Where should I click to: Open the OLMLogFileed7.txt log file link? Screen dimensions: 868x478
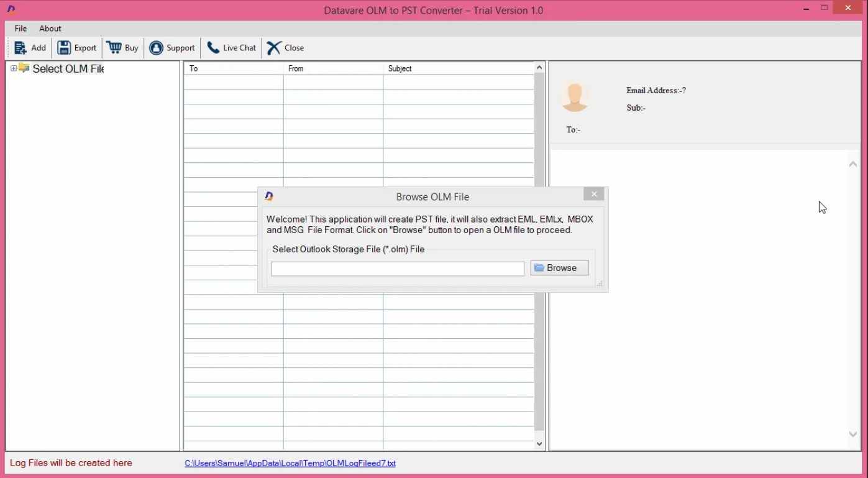pyautogui.click(x=290, y=463)
